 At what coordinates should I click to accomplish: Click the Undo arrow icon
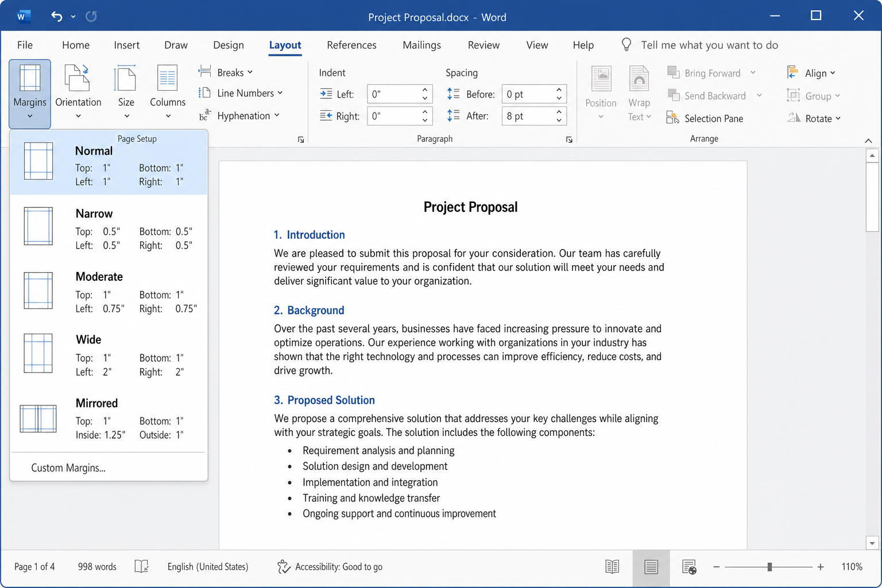tap(56, 16)
